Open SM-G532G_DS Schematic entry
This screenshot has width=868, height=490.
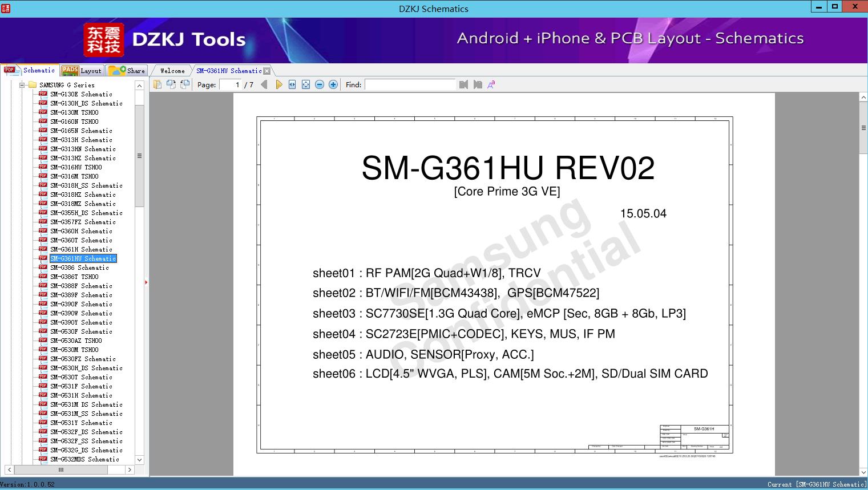86,450
